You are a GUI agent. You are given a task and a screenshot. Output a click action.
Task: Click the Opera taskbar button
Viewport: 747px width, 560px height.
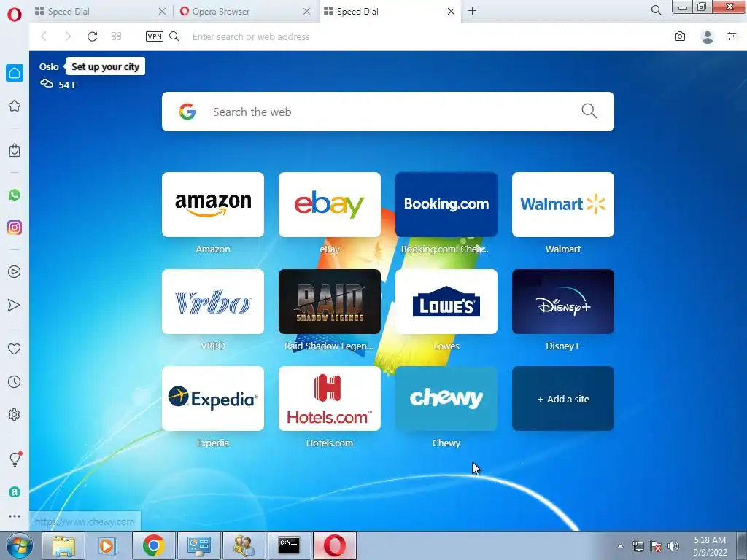pyautogui.click(x=335, y=545)
